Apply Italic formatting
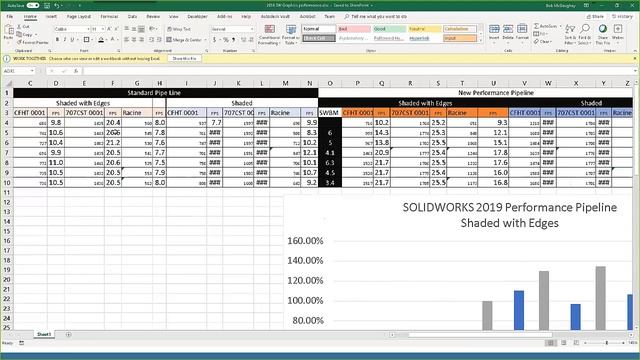This screenshot has height=360, width=640. coord(64,40)
